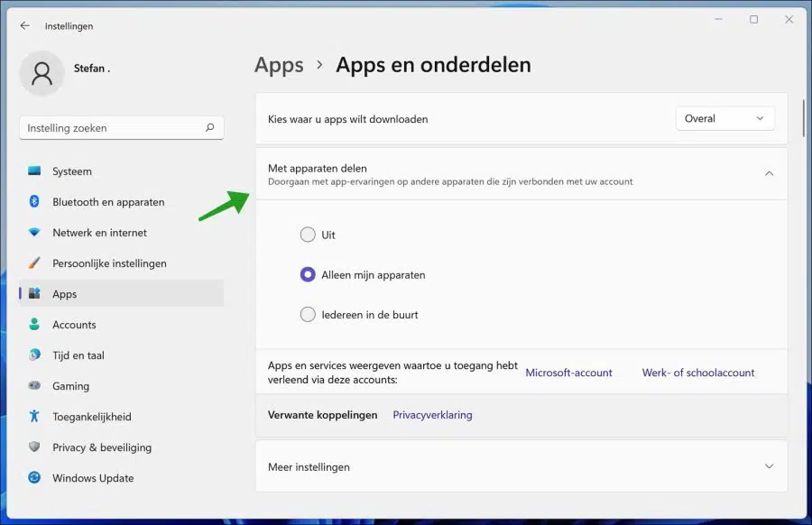812x525 pixels.
Task: Maximize the Instellingen window
Action: (x=753, y=19)
